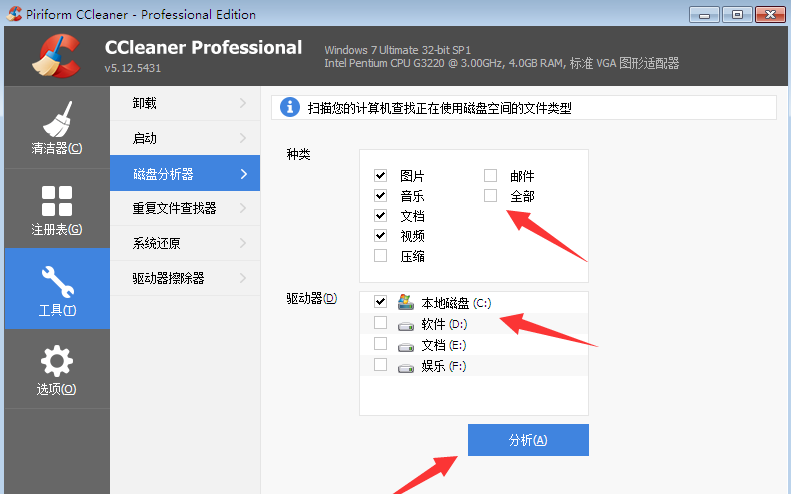
Task: Click the 邮件 label text
Action: tap(522, 176)
